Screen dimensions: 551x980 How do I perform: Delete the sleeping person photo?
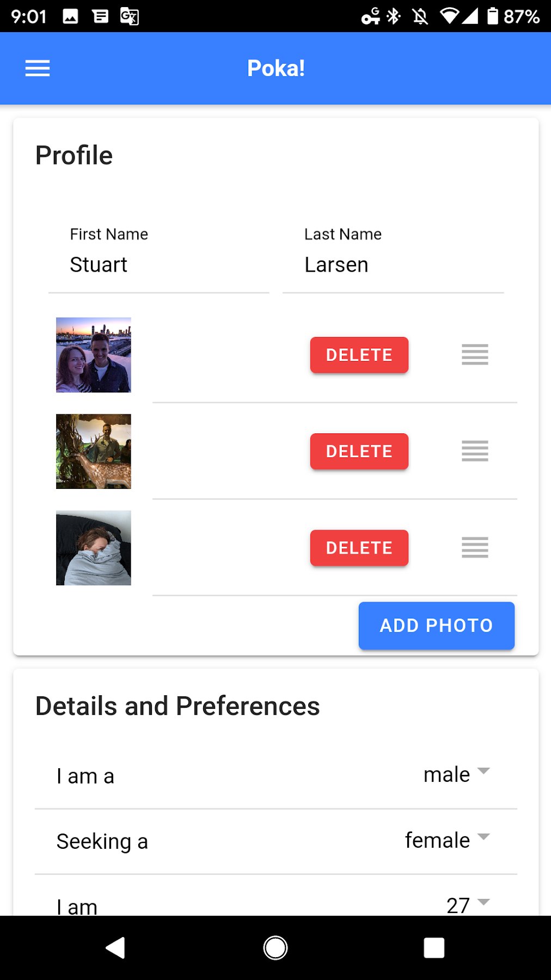pos(359,548)
